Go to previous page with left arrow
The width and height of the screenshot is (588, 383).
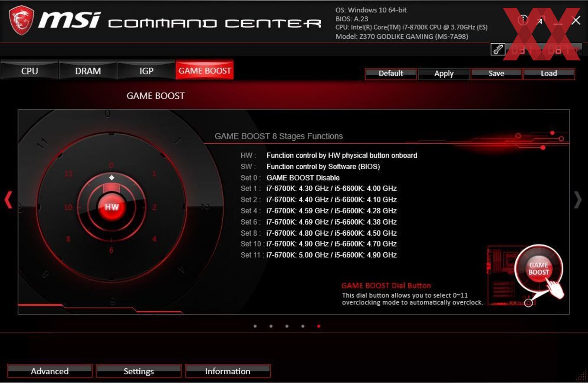tap(8, 199)
